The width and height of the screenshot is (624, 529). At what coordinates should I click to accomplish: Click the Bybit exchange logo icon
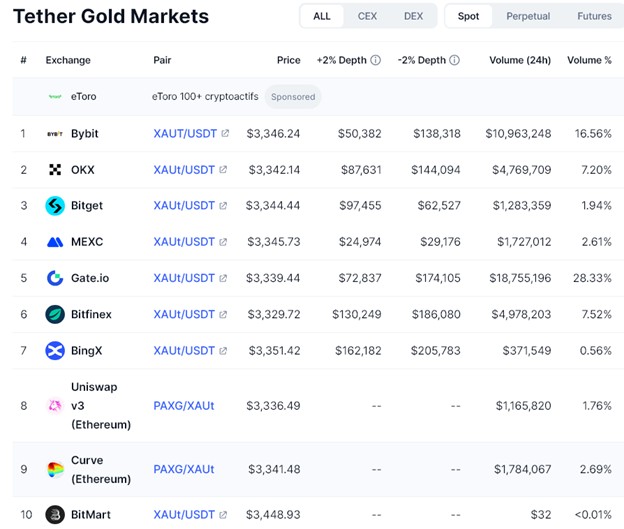pos(56,134)
